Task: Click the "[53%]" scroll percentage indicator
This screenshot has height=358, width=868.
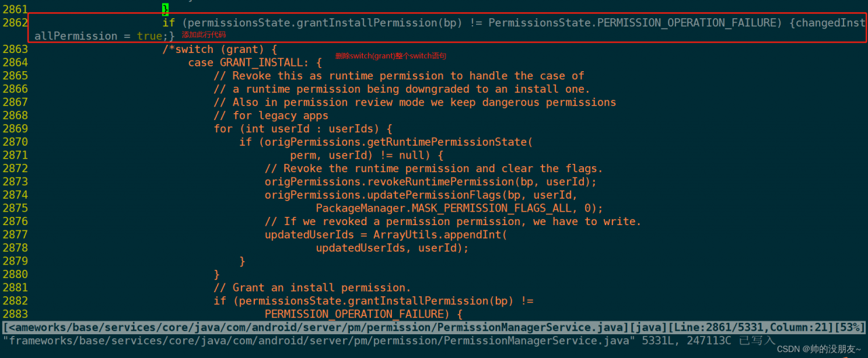Action: 850,327
